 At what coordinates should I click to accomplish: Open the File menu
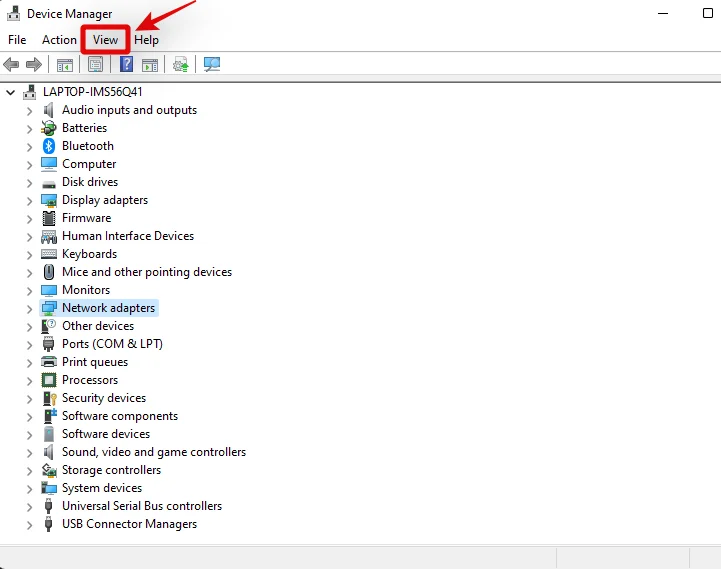click(x=17, y=40)
